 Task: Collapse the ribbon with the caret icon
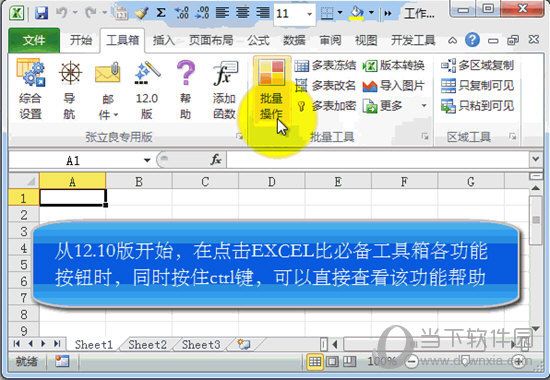452,41
